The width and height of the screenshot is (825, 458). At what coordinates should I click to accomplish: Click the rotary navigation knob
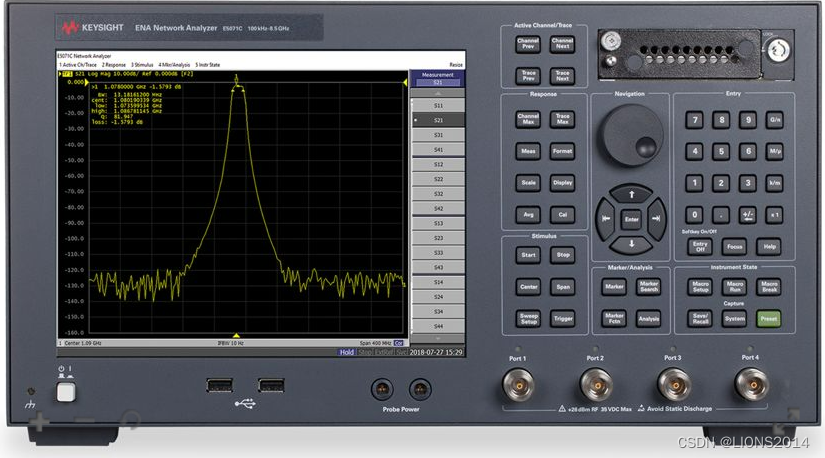point(631,134)
